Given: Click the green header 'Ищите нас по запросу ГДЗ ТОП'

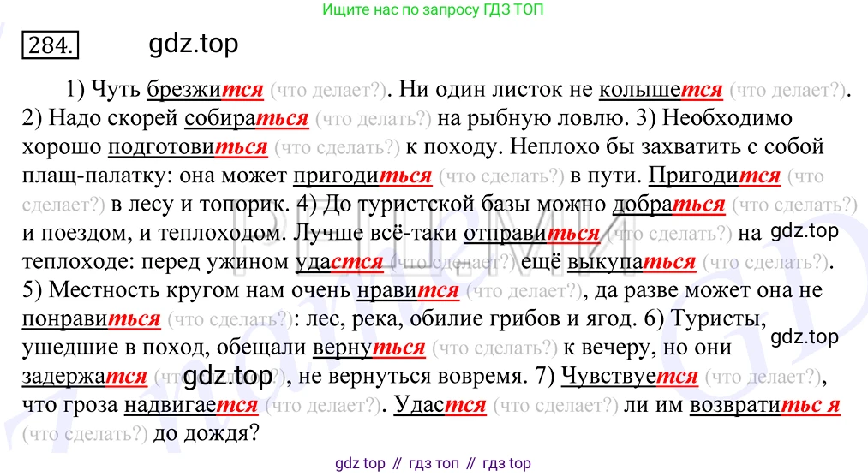Looking at the screenshot, I should tap(434, 9).
